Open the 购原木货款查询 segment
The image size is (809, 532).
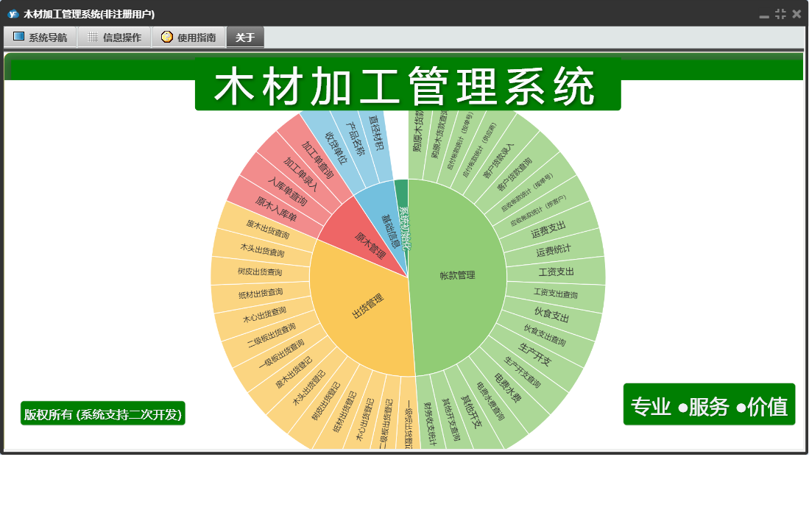click(x=440, y=134)
